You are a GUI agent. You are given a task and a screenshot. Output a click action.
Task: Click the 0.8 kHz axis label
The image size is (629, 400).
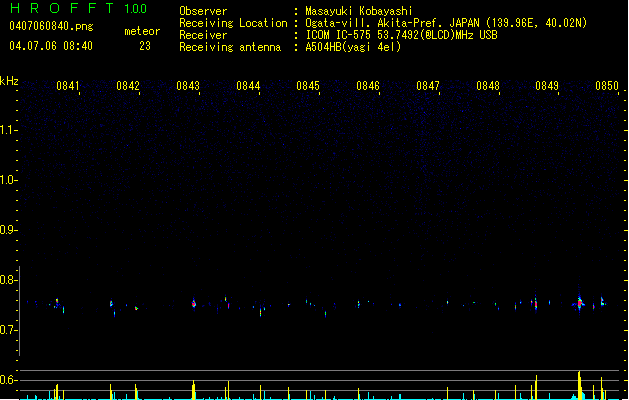[x=7, y=280]
